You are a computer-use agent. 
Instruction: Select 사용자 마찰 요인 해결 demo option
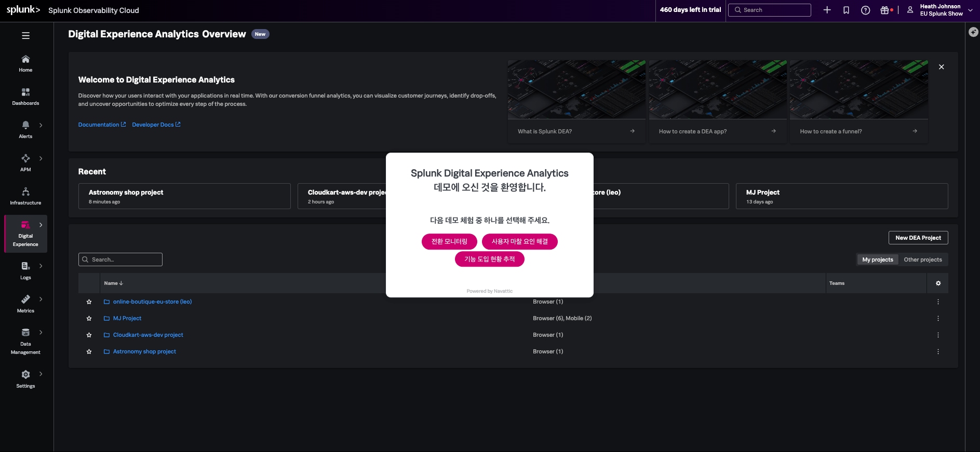click(x=520, y=242)
